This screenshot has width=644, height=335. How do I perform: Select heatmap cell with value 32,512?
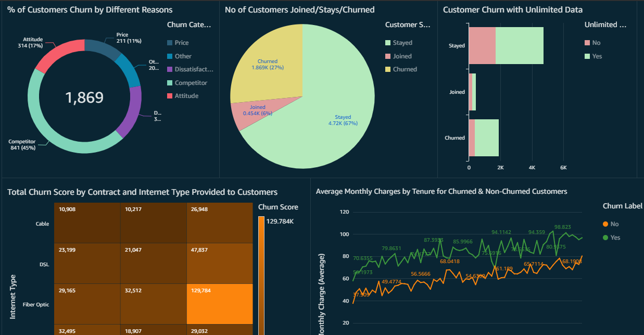153,303
